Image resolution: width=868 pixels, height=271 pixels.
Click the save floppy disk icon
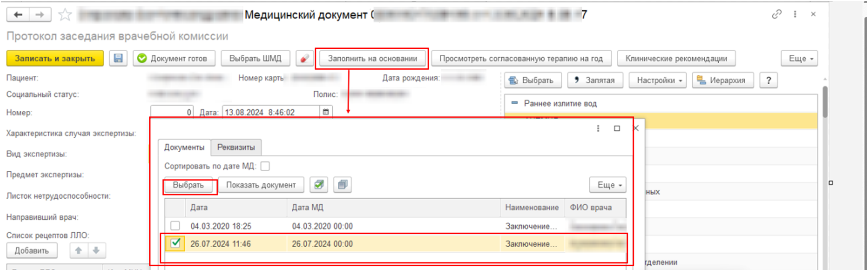point(118,59)
